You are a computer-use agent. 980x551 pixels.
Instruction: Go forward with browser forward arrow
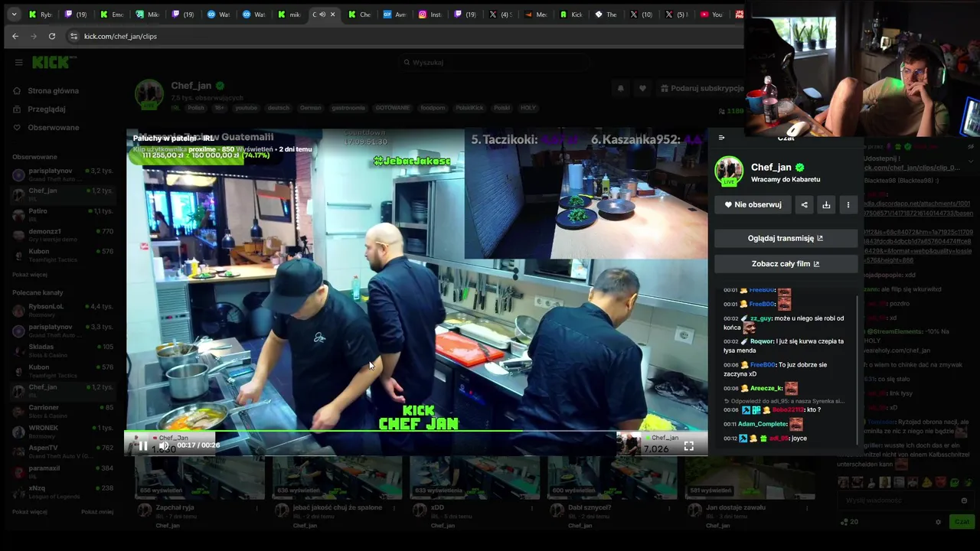pyautogui.click(x=34, y=36)
